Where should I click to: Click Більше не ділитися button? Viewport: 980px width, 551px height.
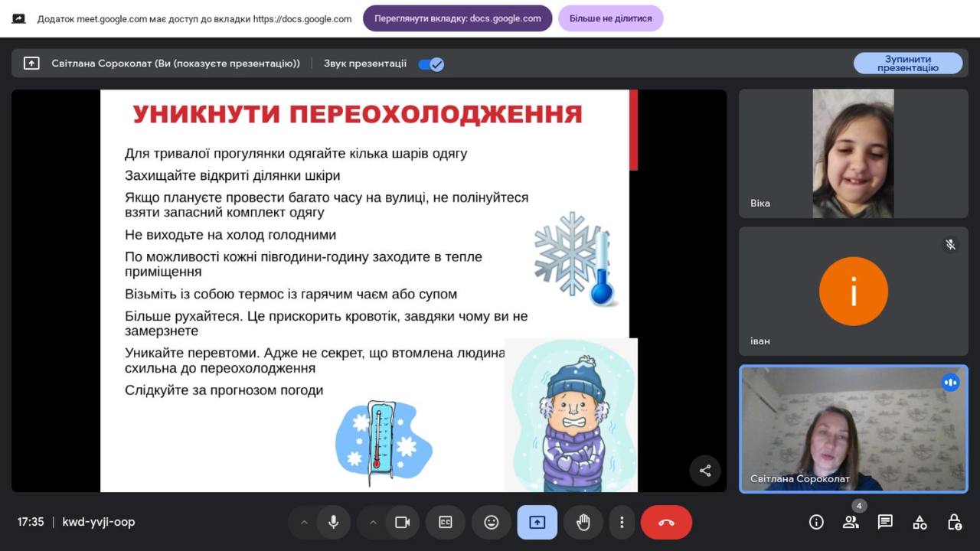coord(610,18)
